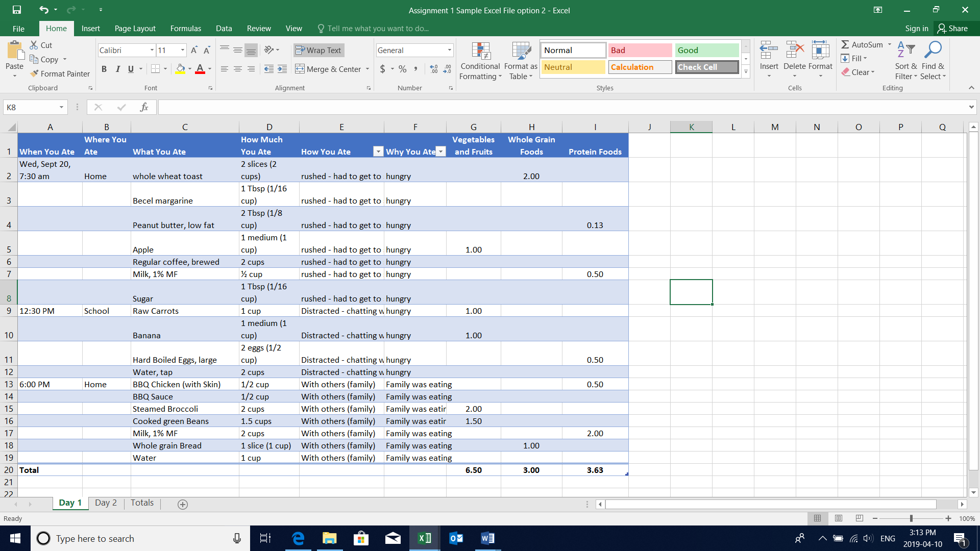980x551 pixels.
Task: Switch to the Day 2 sheet tab
Action: tap(106, 503)
